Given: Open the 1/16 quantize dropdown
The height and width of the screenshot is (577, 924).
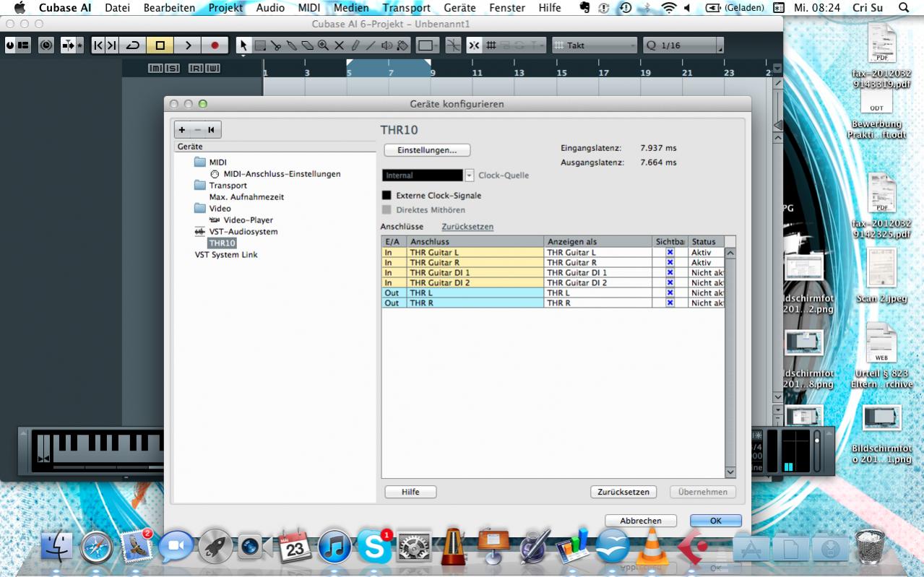Looking at the screenshot, I should [x=683, y=45].
